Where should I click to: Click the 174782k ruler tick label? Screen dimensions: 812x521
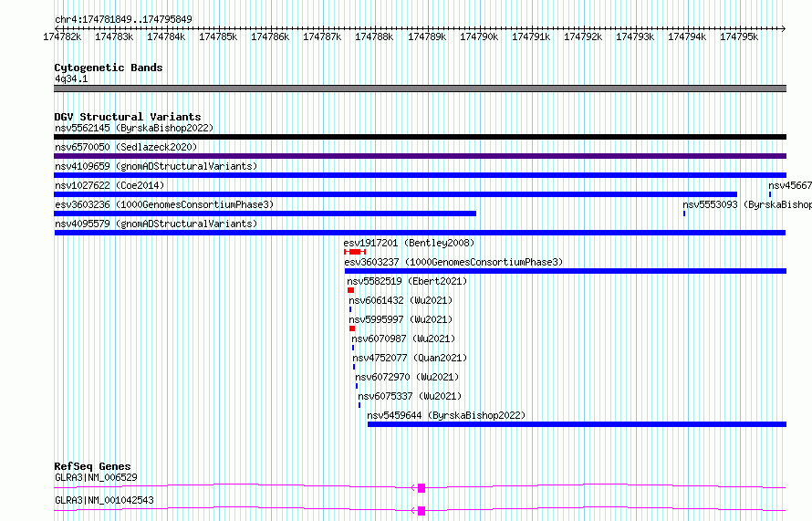coord(62,36)
